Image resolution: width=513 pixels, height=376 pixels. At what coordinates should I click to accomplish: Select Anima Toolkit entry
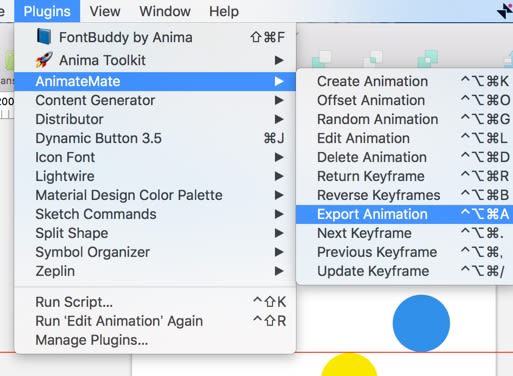tap(155, 60)
